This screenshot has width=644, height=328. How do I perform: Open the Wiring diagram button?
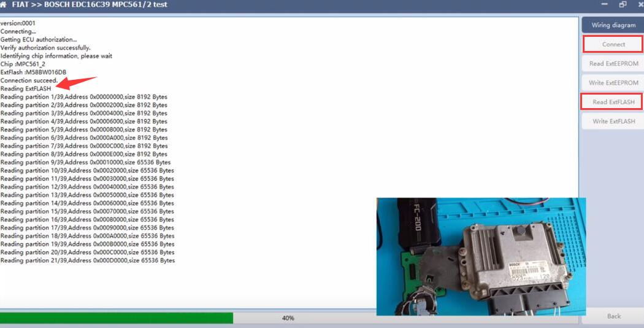613,25
